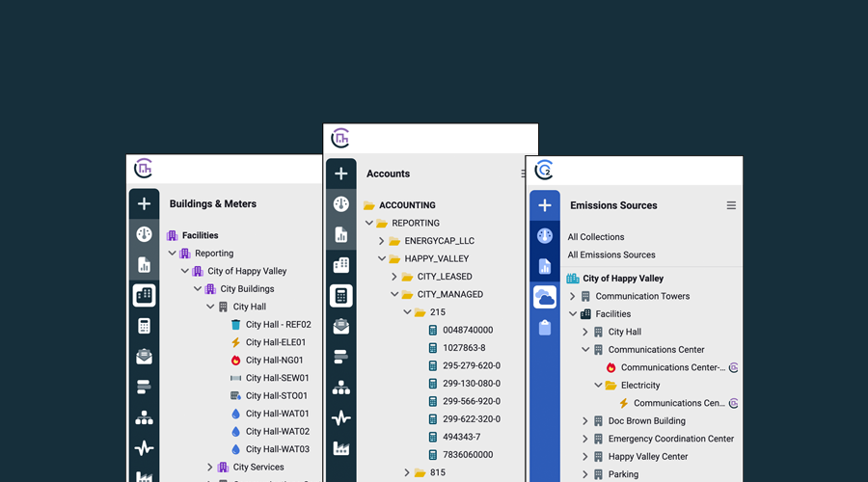Select the calculator icon in Accounts sidebar
Screen dimensions: 868x482
[x=340, y=296]
